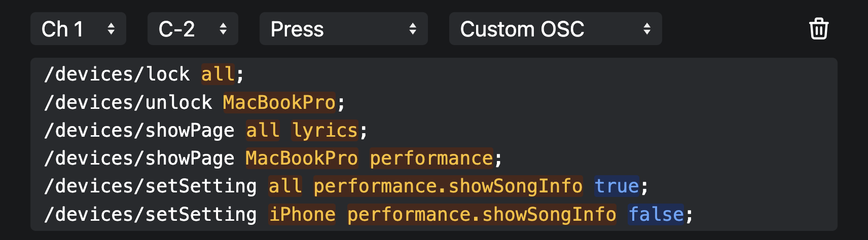Click MacBookPro in the showPage line
This screenshot has height=240, width=868.
tap(302, 158)
